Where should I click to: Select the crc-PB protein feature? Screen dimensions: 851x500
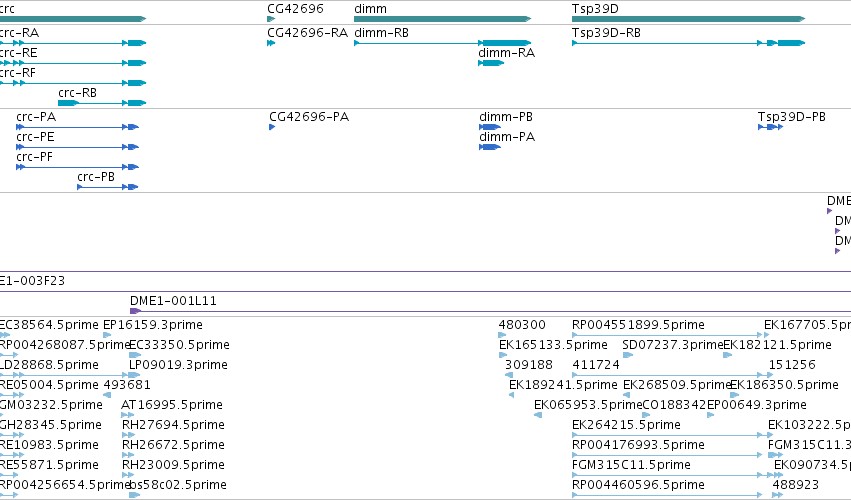pyautogui.click(x=108, y=187)
